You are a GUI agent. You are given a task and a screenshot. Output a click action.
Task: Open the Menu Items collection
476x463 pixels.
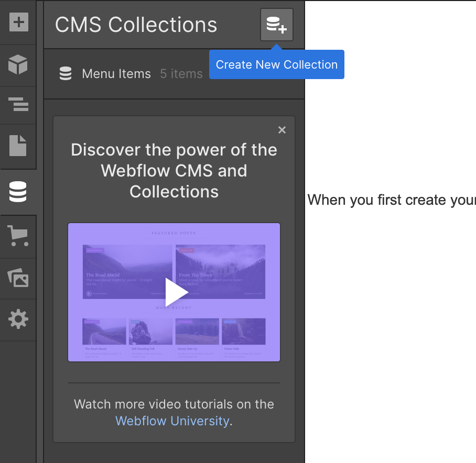(x=174, y=74)
